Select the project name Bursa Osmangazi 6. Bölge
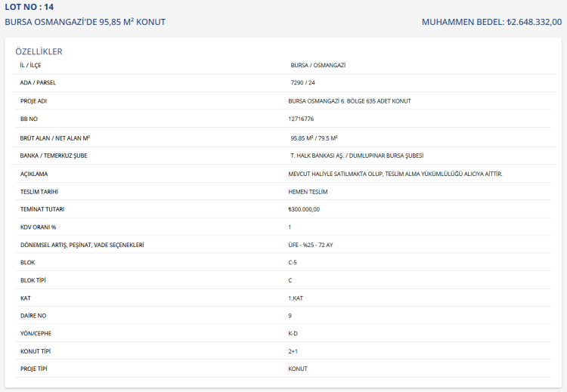Screen dimensions: 567x392 click(x=349, y=100)
